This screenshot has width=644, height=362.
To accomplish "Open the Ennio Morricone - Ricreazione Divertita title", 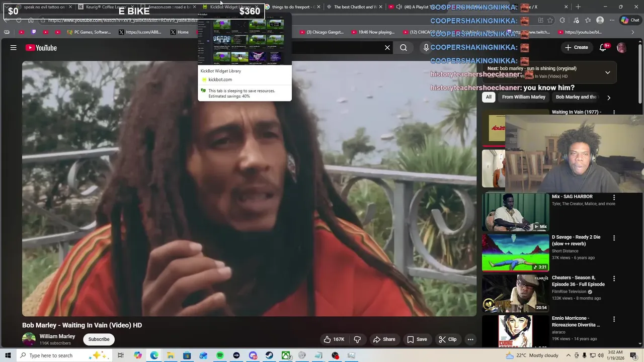I will click(576, 322).
